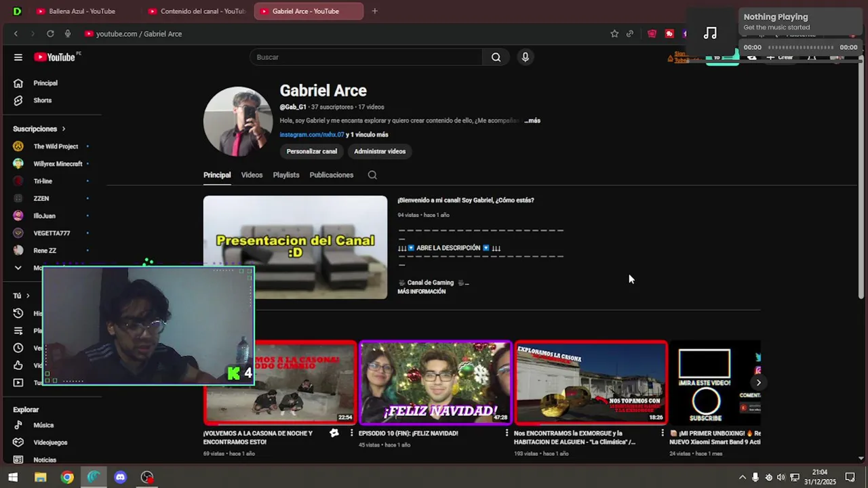Open Principal home in sidebar
868x488 pixels.
[45, 83]
